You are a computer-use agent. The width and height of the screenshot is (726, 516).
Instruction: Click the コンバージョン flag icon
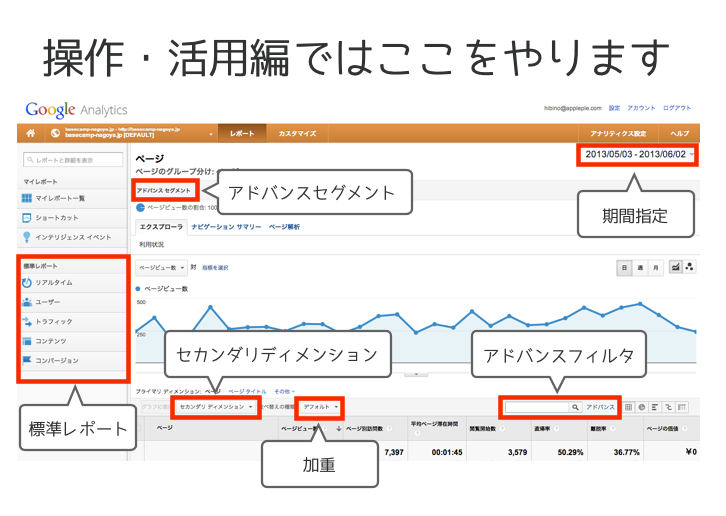(x=27, y=360)
